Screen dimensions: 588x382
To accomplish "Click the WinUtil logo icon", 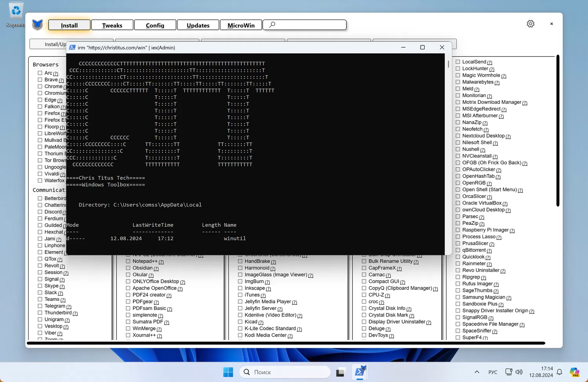I will 38,25.
